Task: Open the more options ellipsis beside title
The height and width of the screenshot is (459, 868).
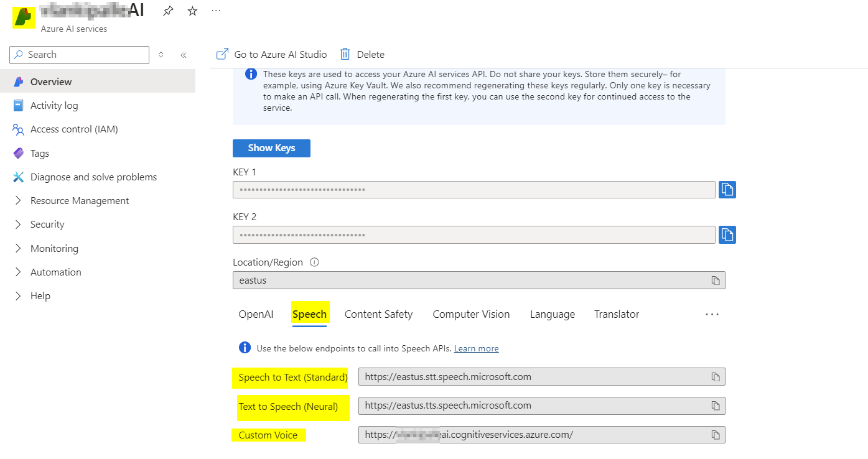Action: coord(216,11)
